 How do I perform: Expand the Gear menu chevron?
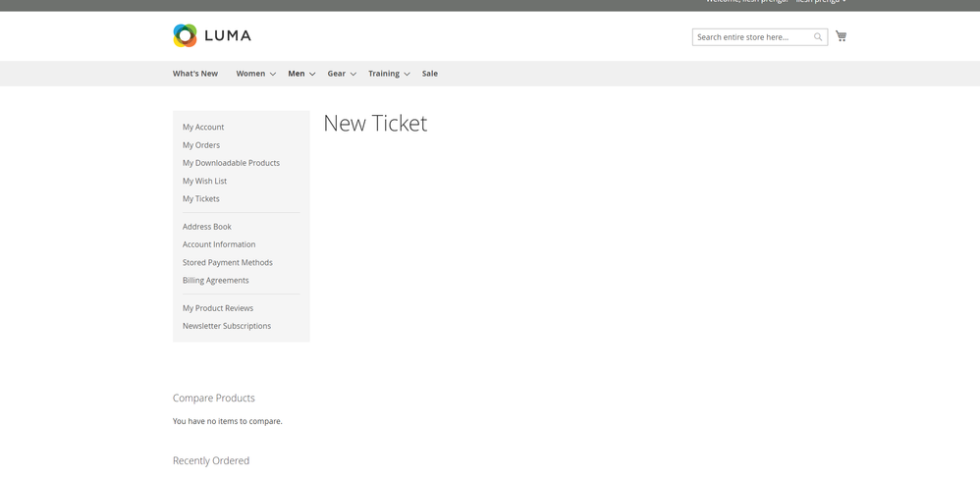[x=354, y=75]
